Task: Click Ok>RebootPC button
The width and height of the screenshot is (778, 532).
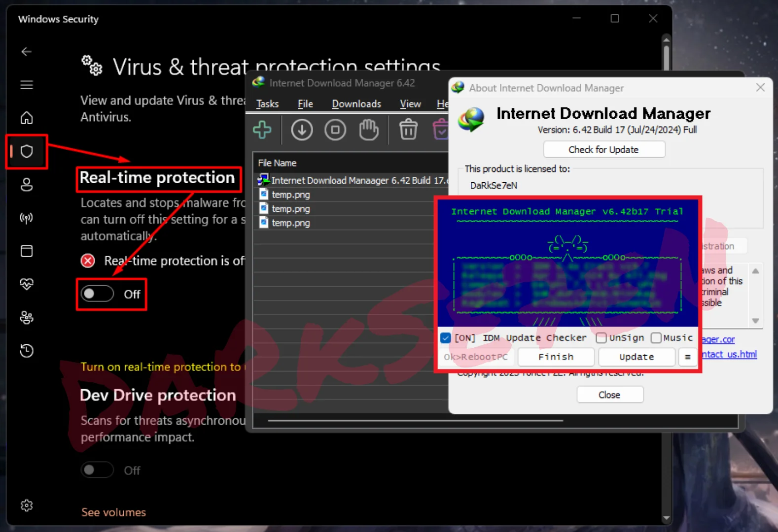Action: click(476, 357)
